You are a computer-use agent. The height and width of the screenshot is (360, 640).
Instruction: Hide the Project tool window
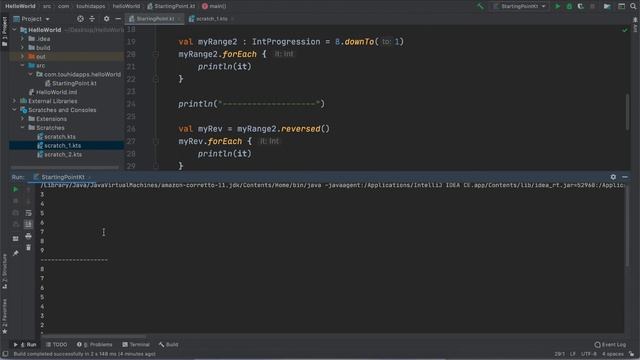pos(118,19)
